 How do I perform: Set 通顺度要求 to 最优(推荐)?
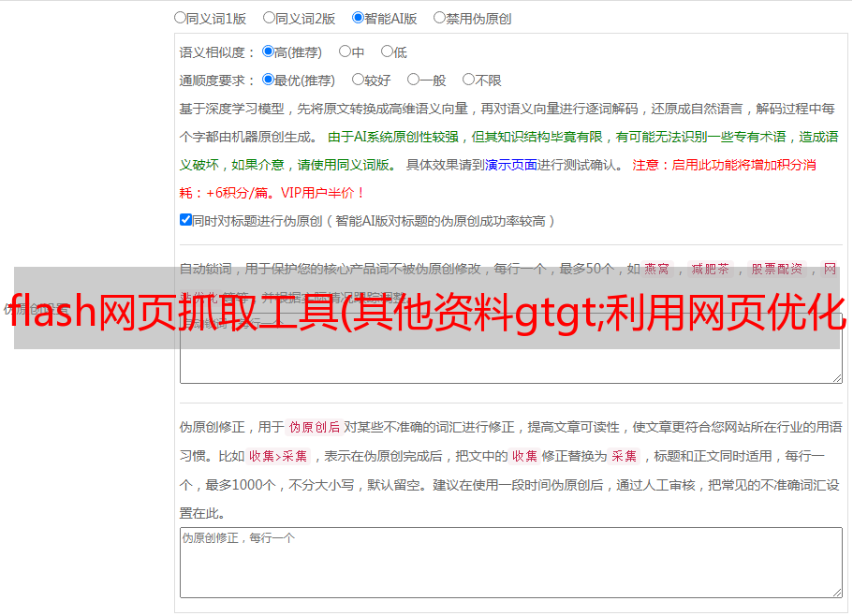(268, 80)
